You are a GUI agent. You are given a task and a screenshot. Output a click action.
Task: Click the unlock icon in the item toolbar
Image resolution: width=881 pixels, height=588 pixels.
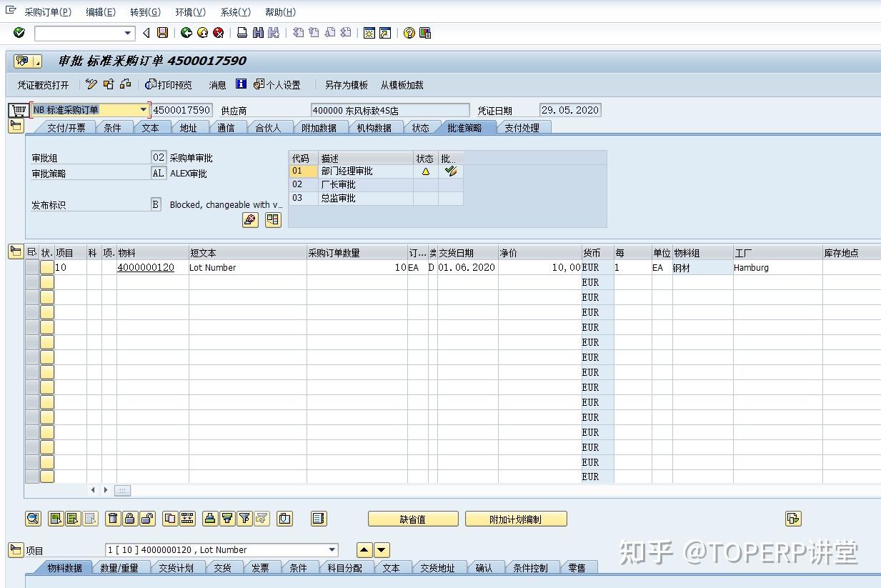[147, 519]
